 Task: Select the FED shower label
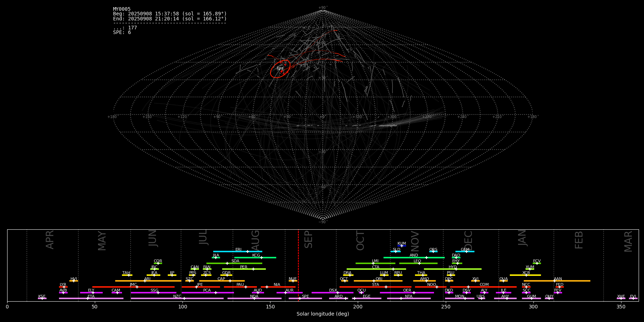(560, 285)
